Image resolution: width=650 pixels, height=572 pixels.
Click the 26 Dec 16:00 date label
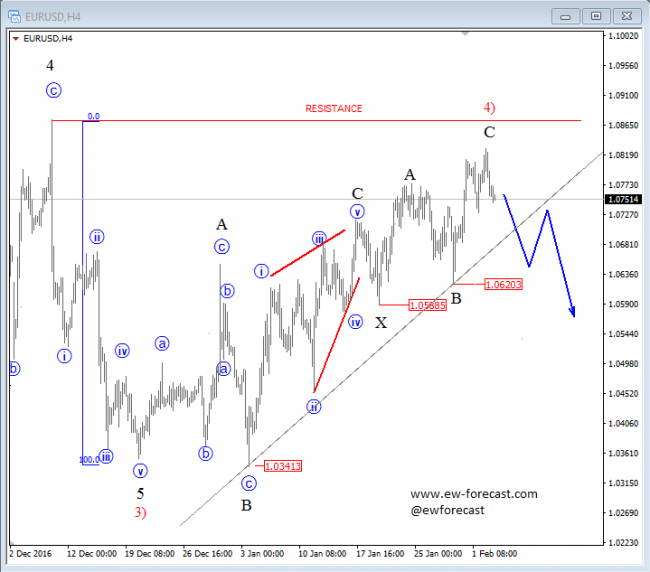207,554
